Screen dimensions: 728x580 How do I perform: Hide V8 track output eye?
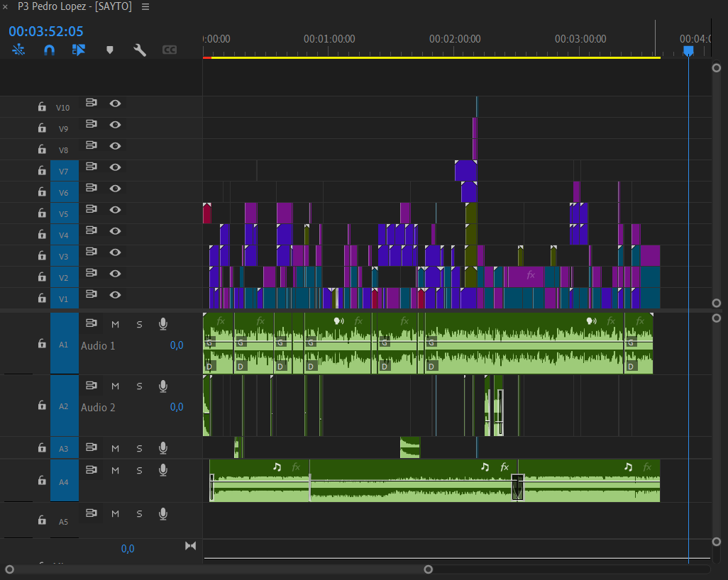click(115, 145)
